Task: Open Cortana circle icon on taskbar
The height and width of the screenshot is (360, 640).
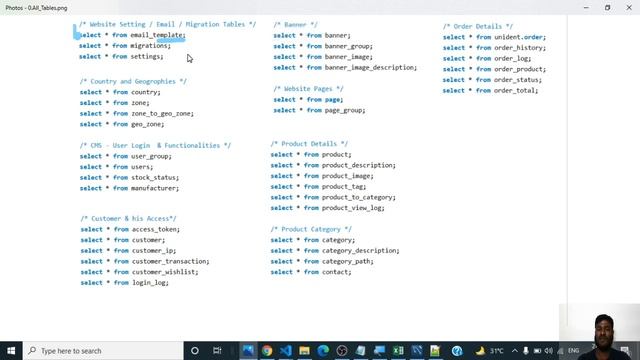Action: (x=195, y=351)
